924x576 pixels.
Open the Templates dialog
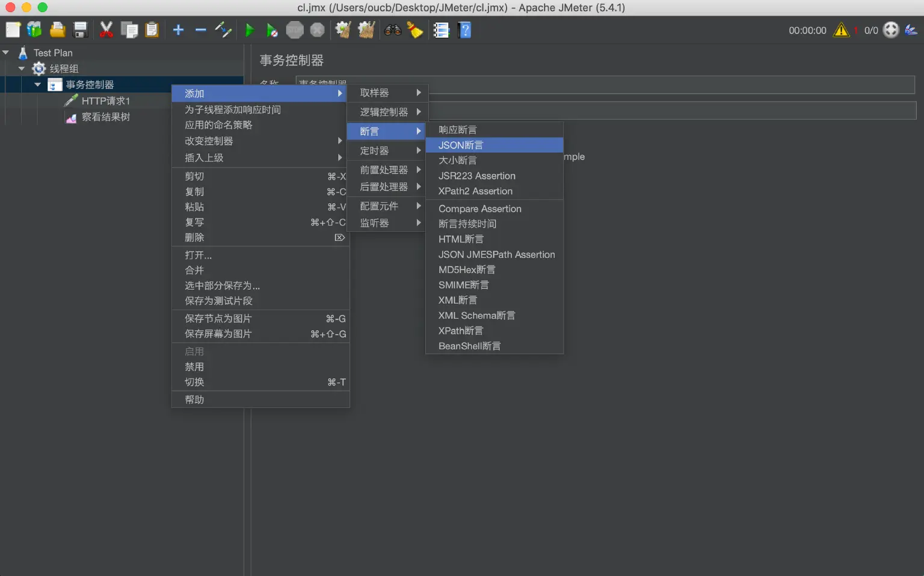coord(34,29)
